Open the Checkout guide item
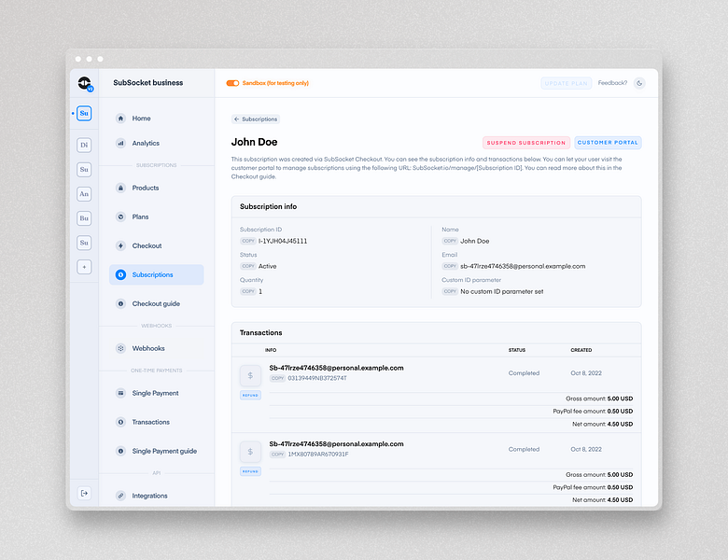Image resolution: width=728 pixels, height=560 pixels. [x=157, y=303]
